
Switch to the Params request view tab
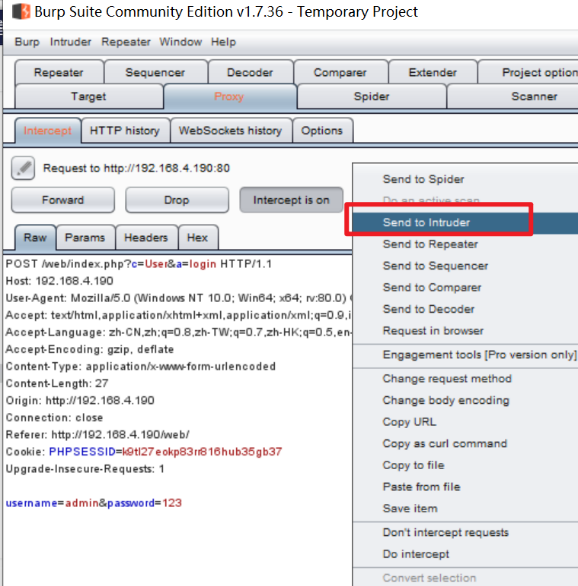point(85,238)
